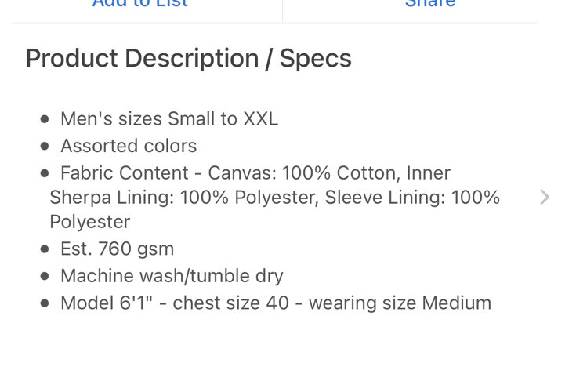
Task: Click the bullet dot beside Machine wash
Action: [x=45, y=276]
